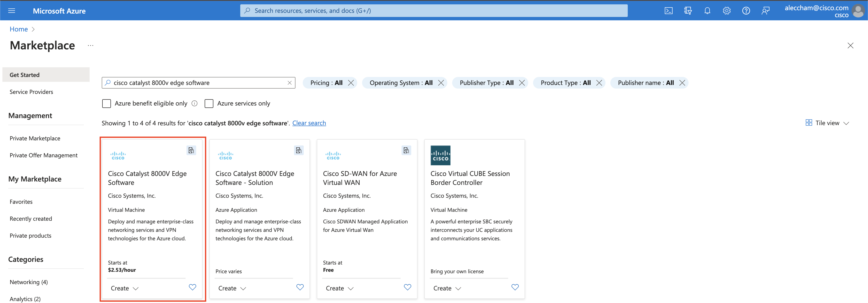Close the Marketplace blade

pyautogui.click(x=850, y=45)
